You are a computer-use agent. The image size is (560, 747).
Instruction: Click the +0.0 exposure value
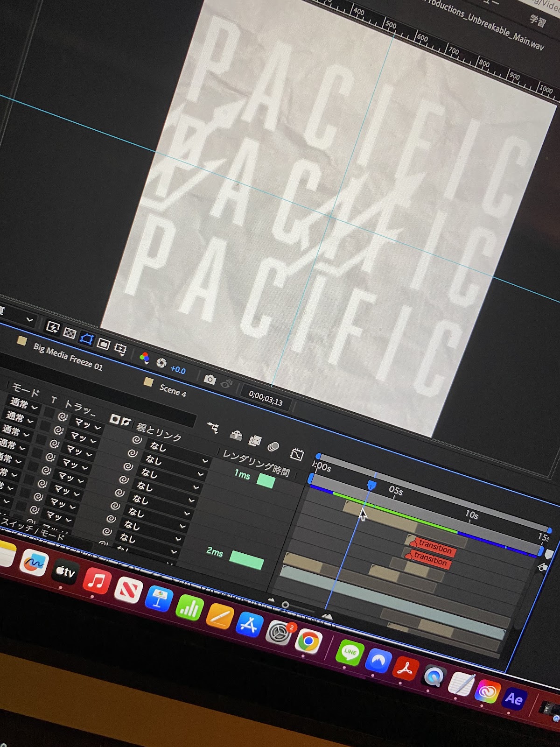pos(178,370)
